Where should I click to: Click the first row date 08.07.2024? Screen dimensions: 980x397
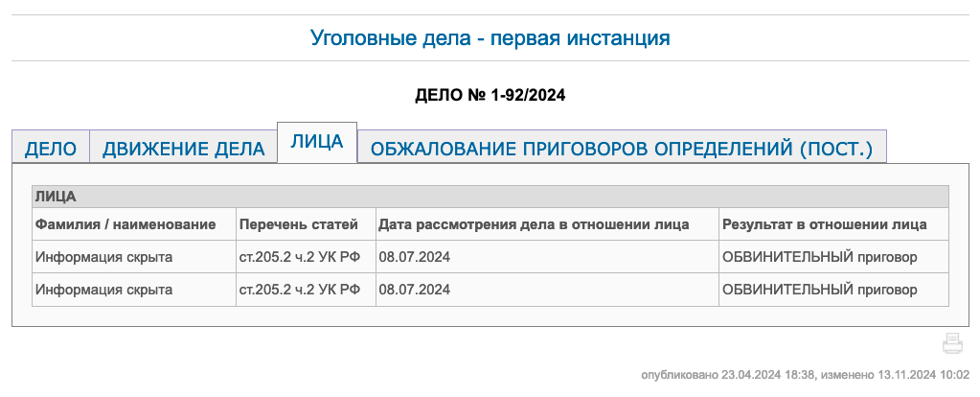click(415, 257)
